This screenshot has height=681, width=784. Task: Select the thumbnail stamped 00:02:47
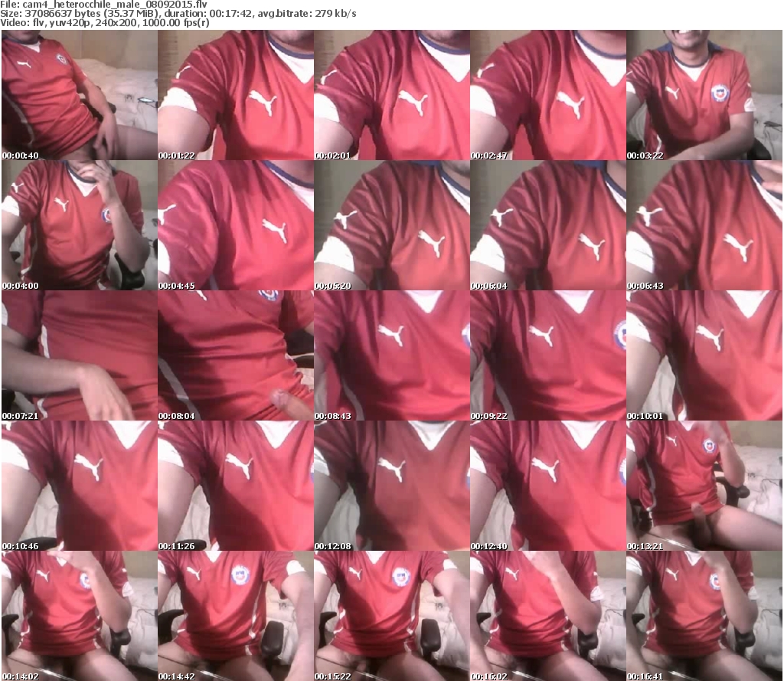548,95
